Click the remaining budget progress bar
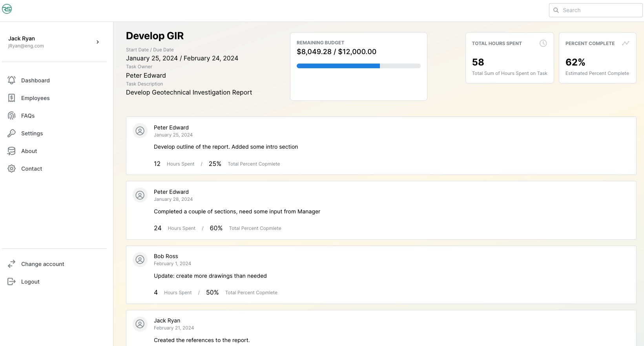This screenshot has height=346, width=644. pyautogui.click(x=359, y=66)
